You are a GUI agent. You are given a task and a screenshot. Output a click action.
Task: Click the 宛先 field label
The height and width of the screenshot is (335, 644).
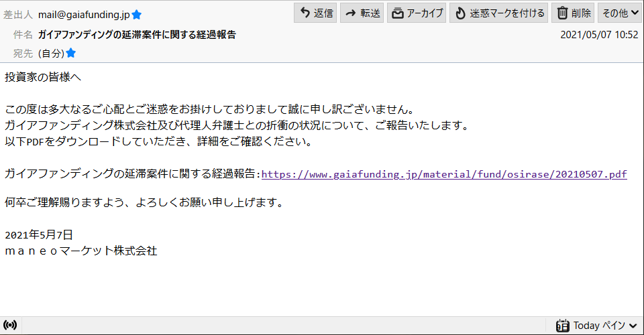[x=23, y=54]
